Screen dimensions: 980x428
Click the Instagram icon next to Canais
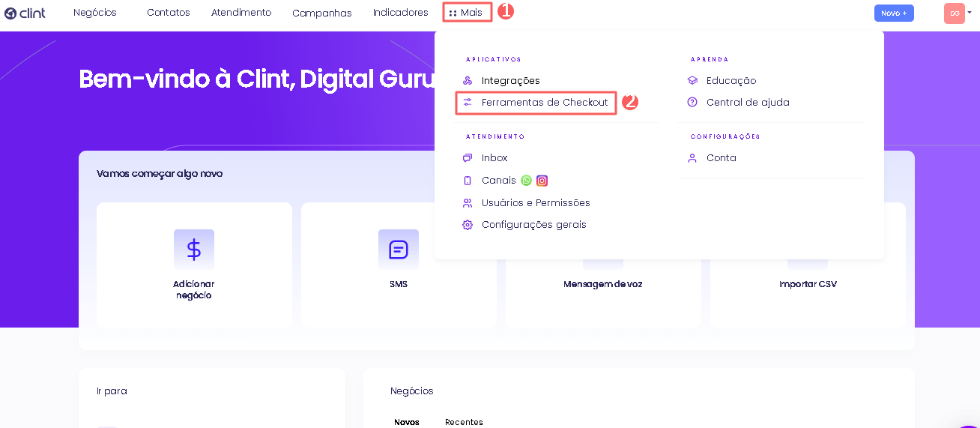click(x=542, y=181)
